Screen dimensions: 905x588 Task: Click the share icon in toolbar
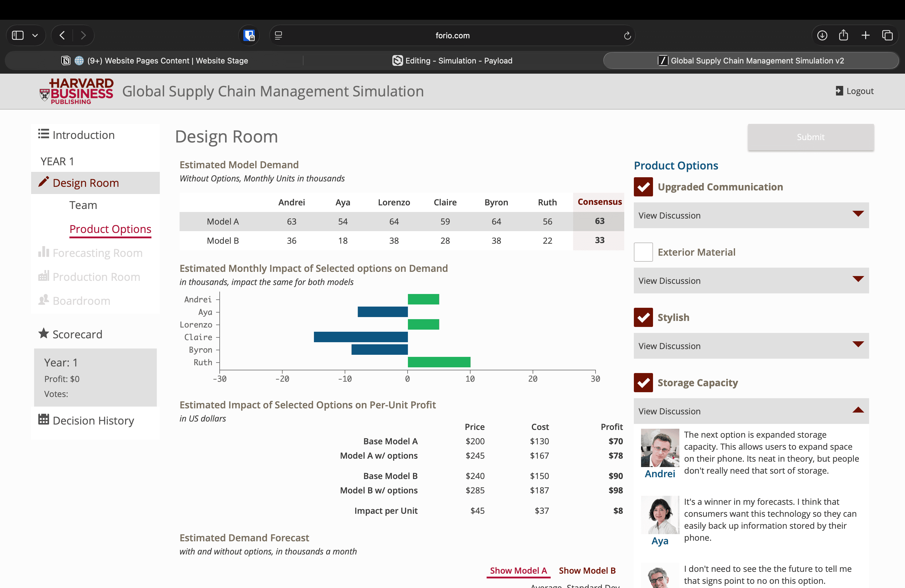843,35
